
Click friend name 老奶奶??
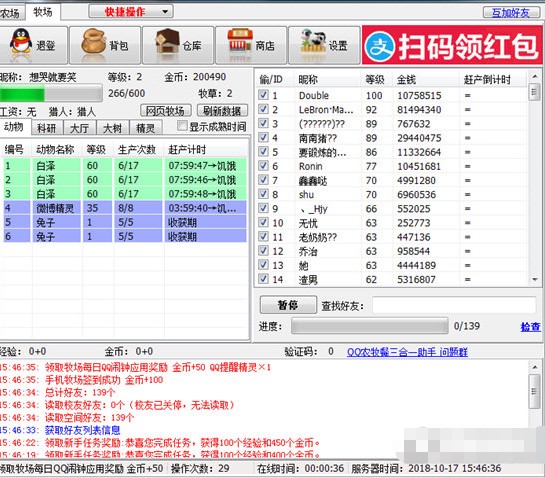pos(318,237)
